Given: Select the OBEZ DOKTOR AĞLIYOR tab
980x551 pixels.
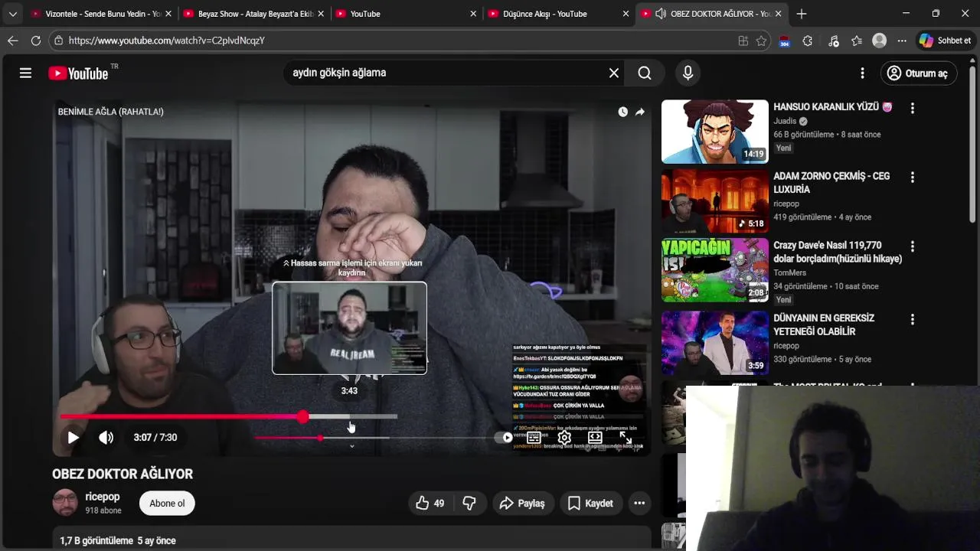Looking at the screenshot, I should point(710,14).
